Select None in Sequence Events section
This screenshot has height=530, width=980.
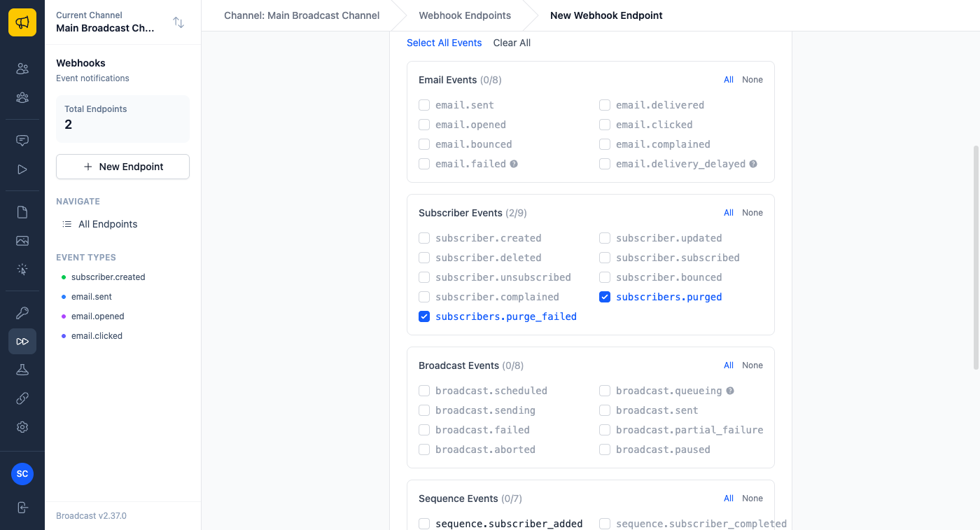(x=752, y=498)
